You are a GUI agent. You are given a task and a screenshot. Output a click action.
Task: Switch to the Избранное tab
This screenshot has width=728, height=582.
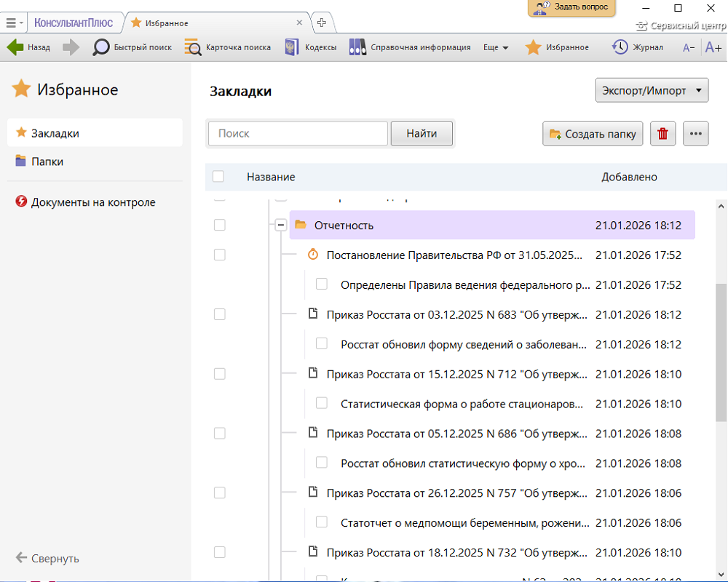click(166, 23)
